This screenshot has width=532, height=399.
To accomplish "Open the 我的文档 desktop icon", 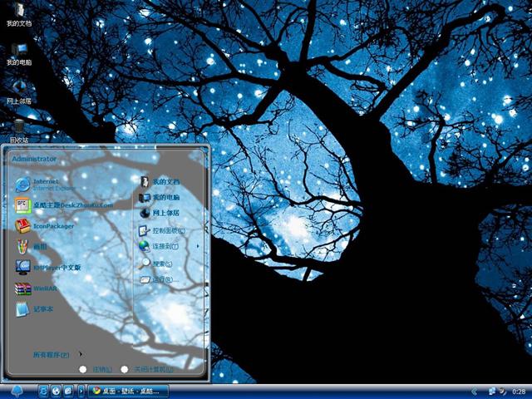I will [19, 14].
